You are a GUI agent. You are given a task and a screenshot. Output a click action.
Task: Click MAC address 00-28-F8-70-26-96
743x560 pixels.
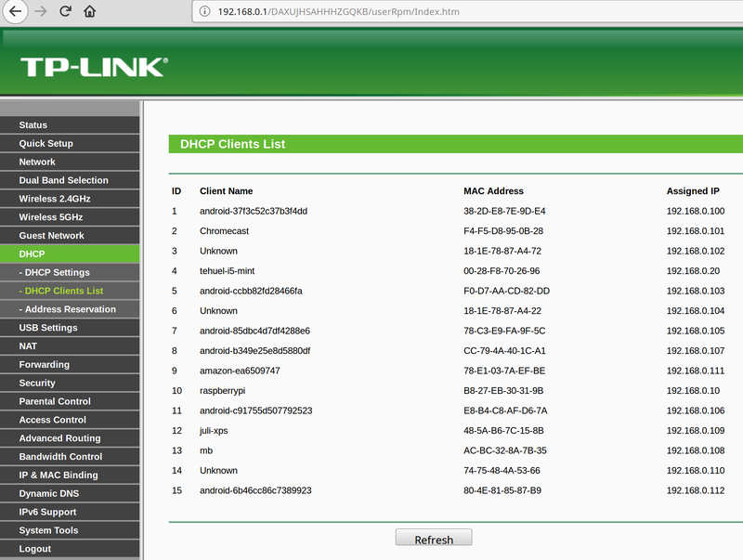[502, 271]
